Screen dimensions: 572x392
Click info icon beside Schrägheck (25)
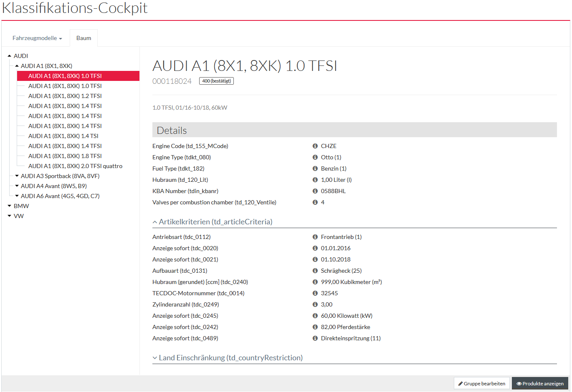315,271
